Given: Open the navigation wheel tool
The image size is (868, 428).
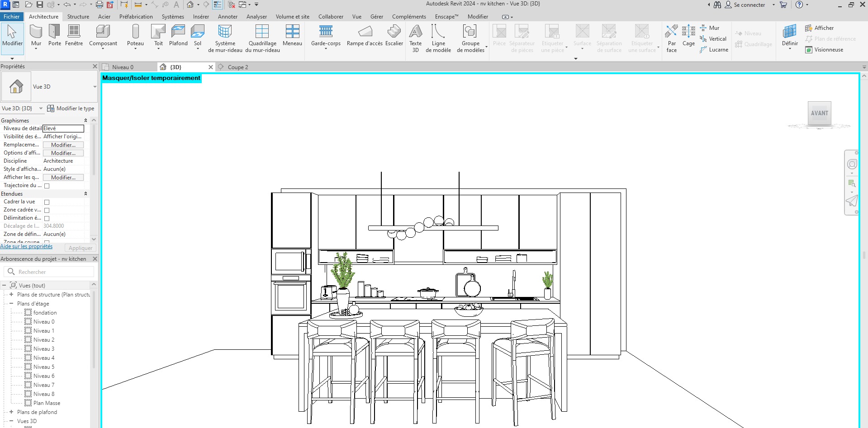Looking at the screenshot, I should tap(852, 164).
